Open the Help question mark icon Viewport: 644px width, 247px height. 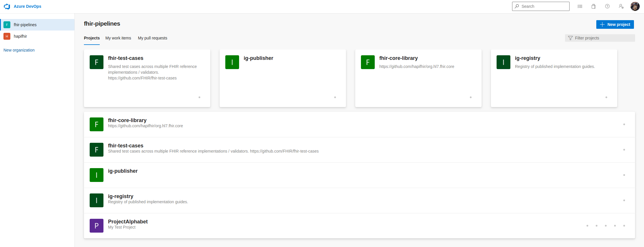click(x=607, y=6)
